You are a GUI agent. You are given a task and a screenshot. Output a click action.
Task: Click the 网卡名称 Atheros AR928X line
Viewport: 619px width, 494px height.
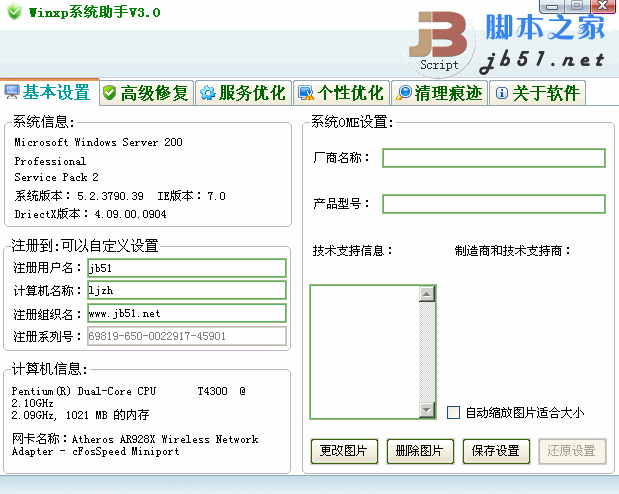tap(135, 445)
